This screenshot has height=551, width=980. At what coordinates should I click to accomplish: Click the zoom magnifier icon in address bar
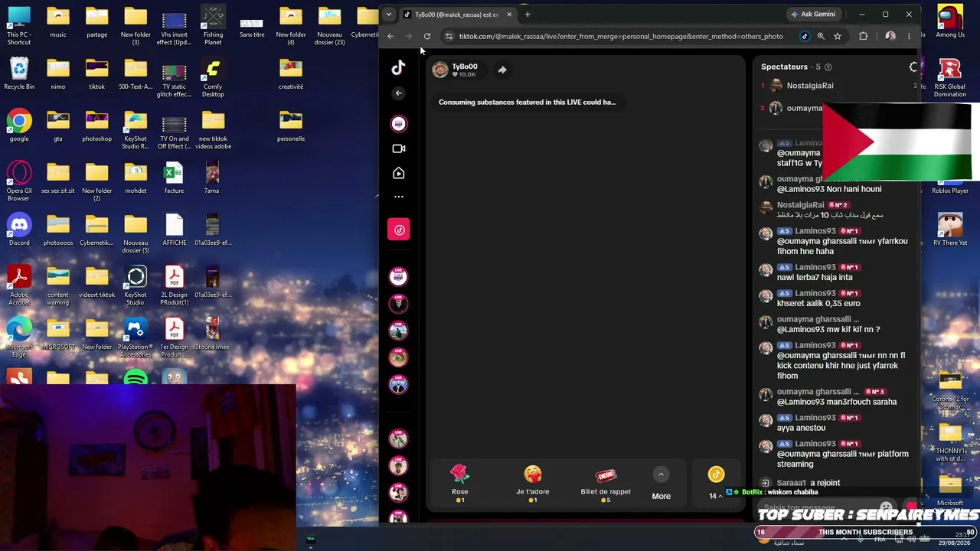(821, 36)
